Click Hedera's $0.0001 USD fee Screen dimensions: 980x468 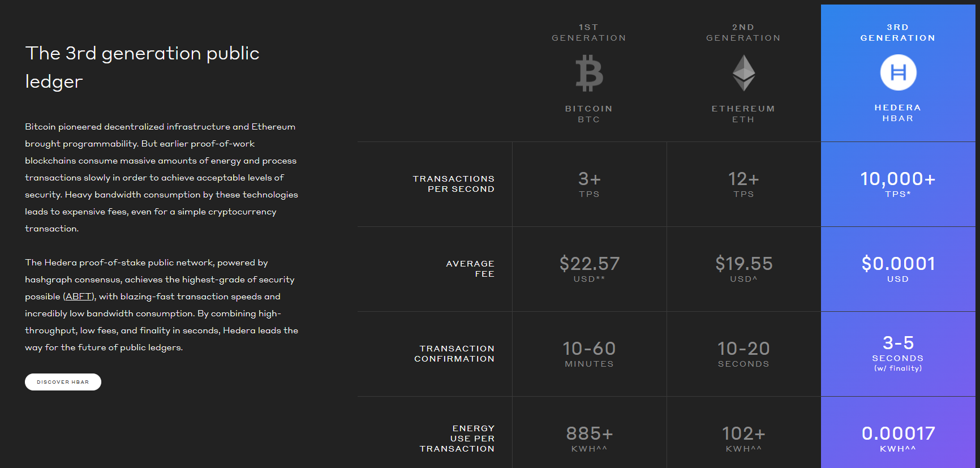click(898, 269)
